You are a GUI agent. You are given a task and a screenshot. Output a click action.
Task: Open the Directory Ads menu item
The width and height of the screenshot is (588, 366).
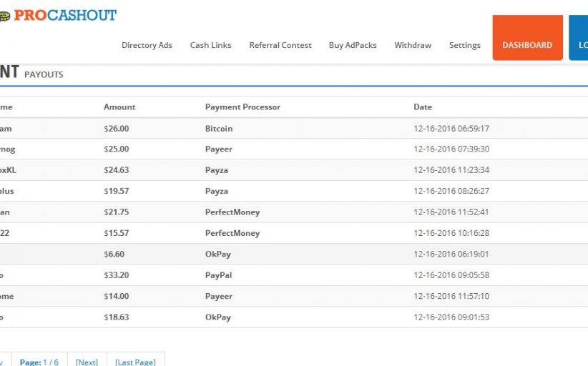point(147,45)
